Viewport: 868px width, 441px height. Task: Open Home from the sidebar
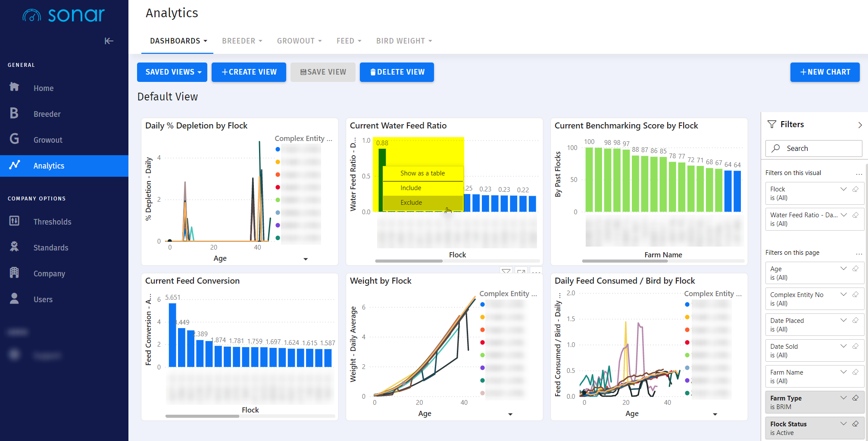pyautogui.click(x=64, y=88)
